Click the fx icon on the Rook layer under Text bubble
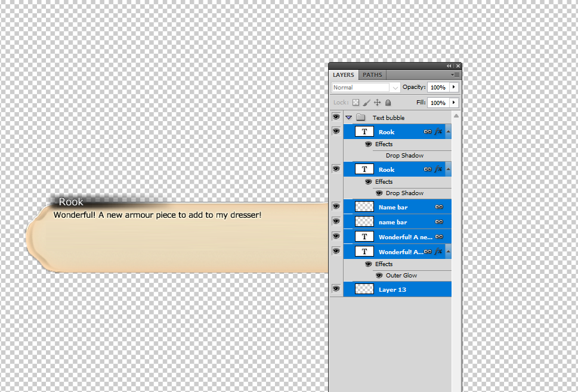 tap(438, 132)
